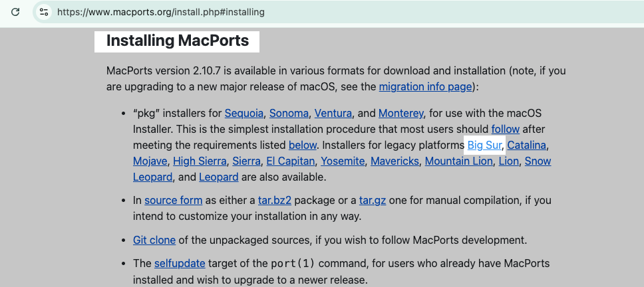Screen dimensions: 644x287
Task: Download the Yosemite legacy installer
Action: click(343, 161)
